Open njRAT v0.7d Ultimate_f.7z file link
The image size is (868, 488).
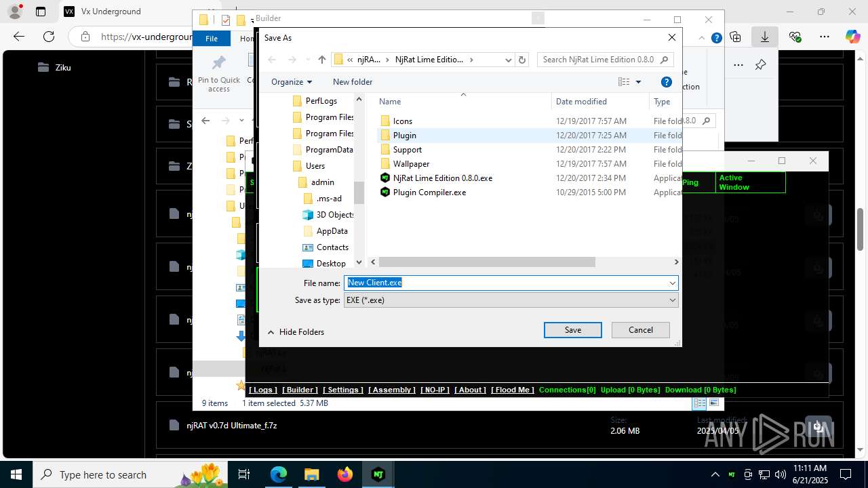point(232,426)
